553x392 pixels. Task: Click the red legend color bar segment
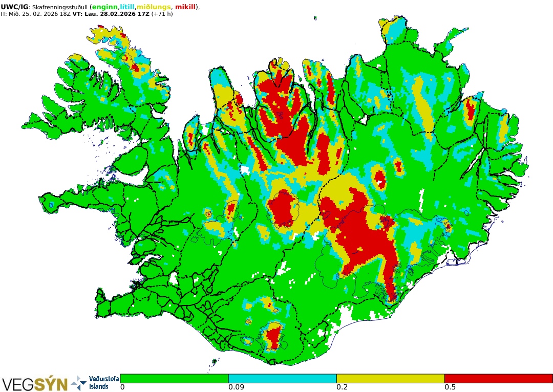pyautogui.click(x=498, y=378)
